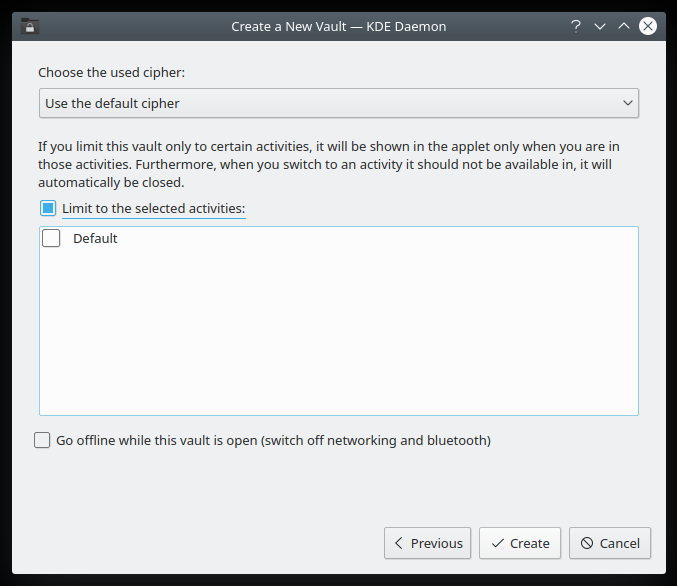Click the Cancel button label
677x586 pixels.
click(619, 543)
